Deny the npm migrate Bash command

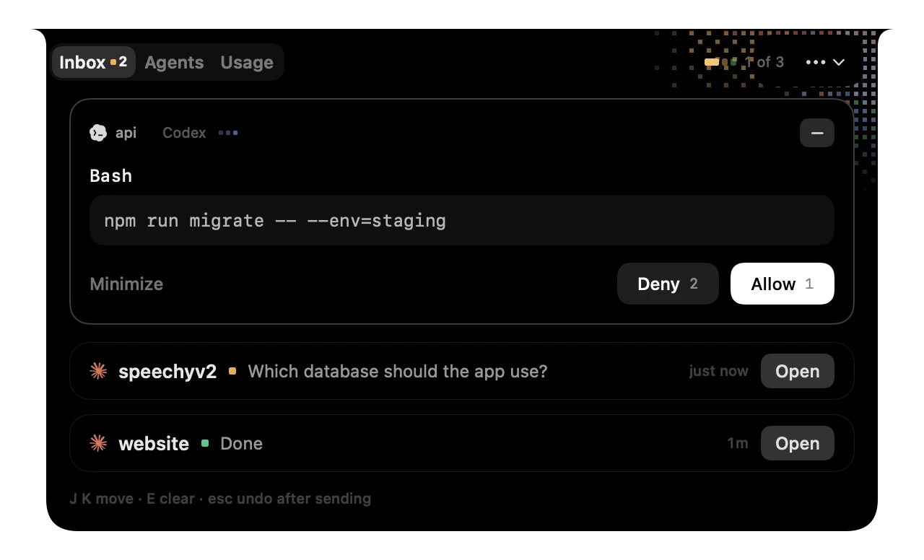tap(668, 284)
